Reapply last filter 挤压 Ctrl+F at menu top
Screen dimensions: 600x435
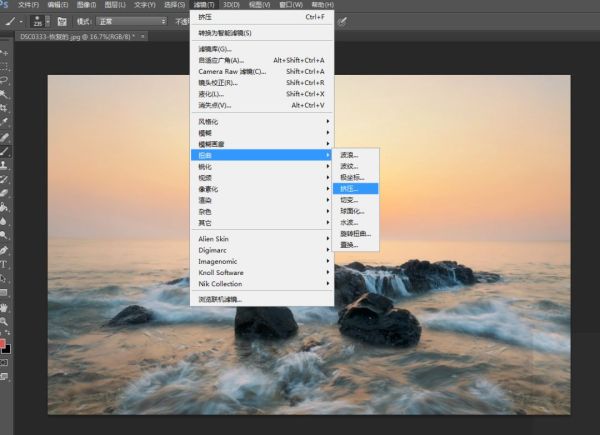(x=262, y=17)
